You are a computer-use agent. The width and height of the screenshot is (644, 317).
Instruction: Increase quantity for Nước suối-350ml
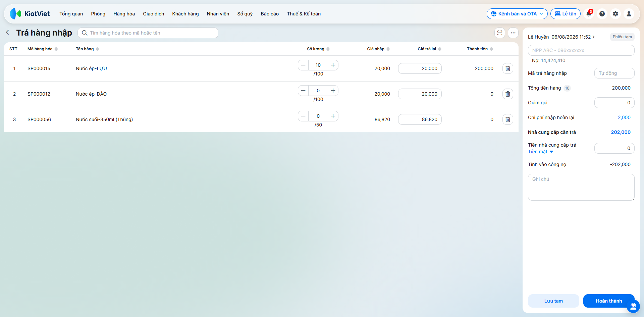[x=333, y=116]
